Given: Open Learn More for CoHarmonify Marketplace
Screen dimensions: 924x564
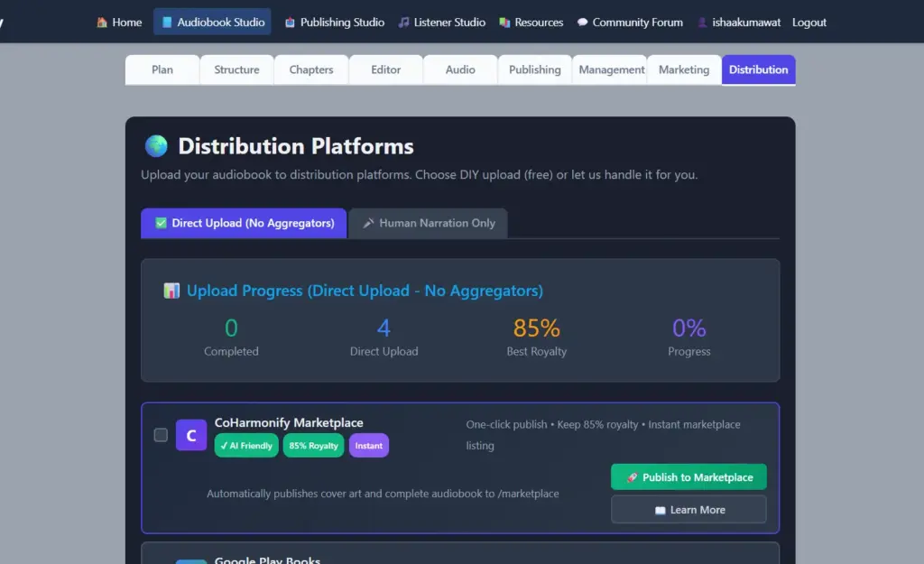Looking at the screenshot, I should coord(688,509).
